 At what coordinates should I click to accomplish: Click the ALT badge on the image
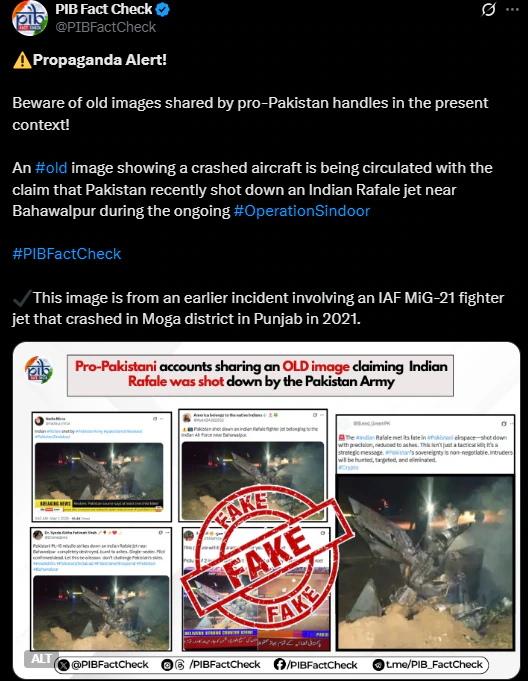(x=41, y=658)
